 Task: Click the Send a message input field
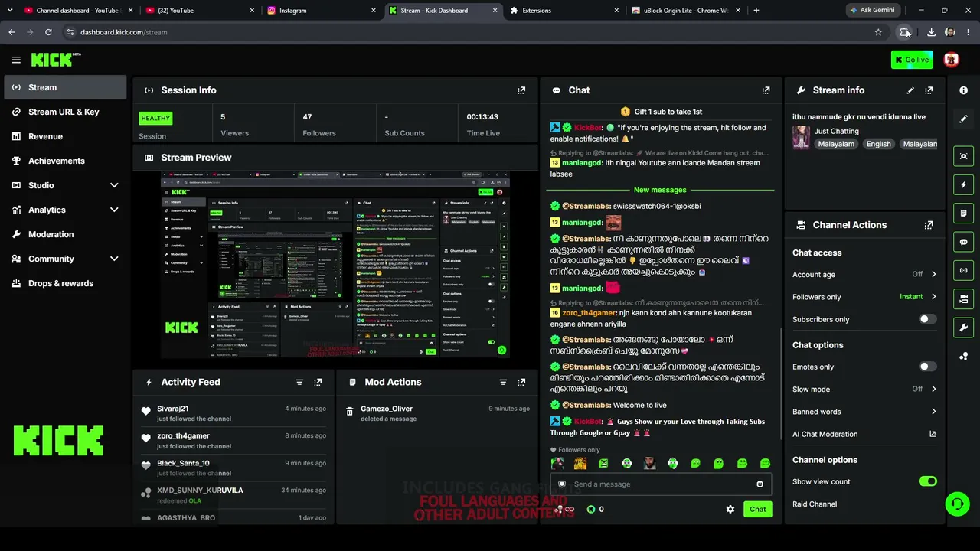(x=660, y=484)
